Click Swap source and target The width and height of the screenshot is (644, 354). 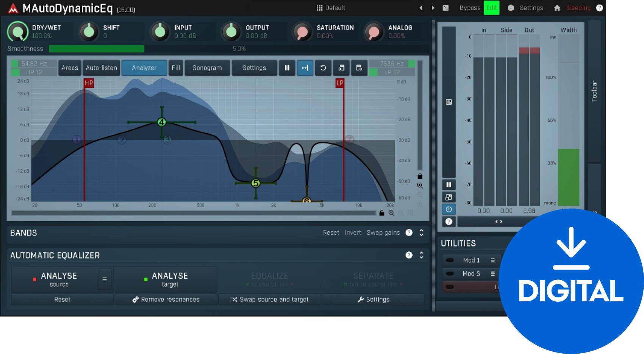[x=270, y=299]
